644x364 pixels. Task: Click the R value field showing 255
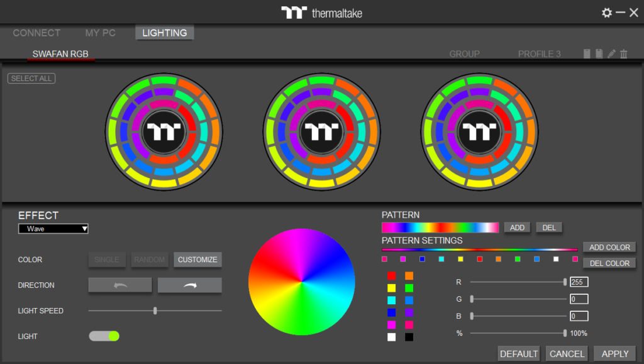(579, 282)
